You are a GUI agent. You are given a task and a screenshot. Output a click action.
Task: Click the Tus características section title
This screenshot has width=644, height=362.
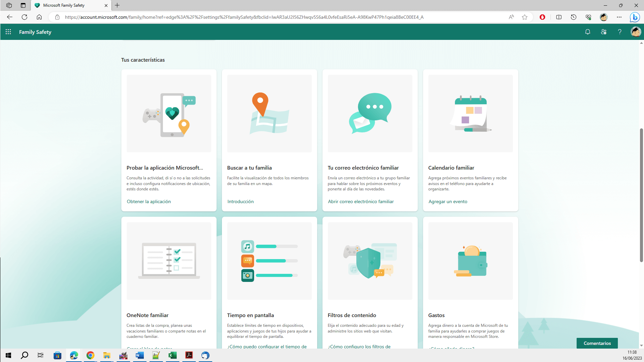(143, 60)
